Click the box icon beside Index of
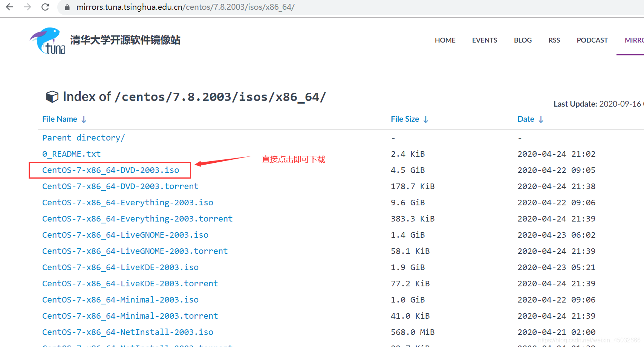Viewport: 644px width, 347px height. point(52,97)
